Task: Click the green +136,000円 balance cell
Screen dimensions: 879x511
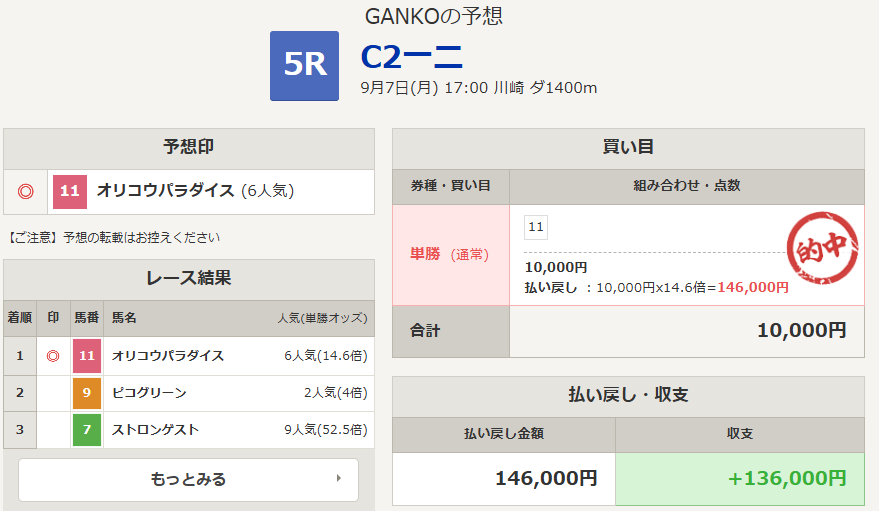Action: click(740, 479)
